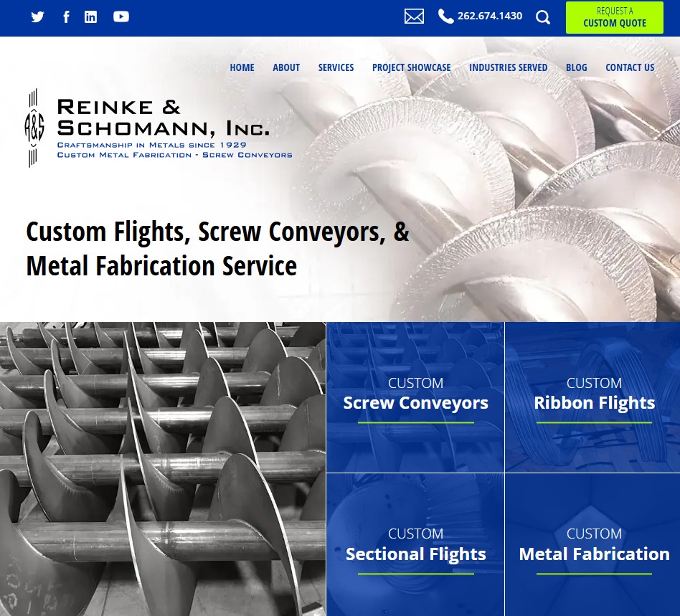Click the email envelope icon
Viewport: 680px width, 616px height.
click(414, 17)
